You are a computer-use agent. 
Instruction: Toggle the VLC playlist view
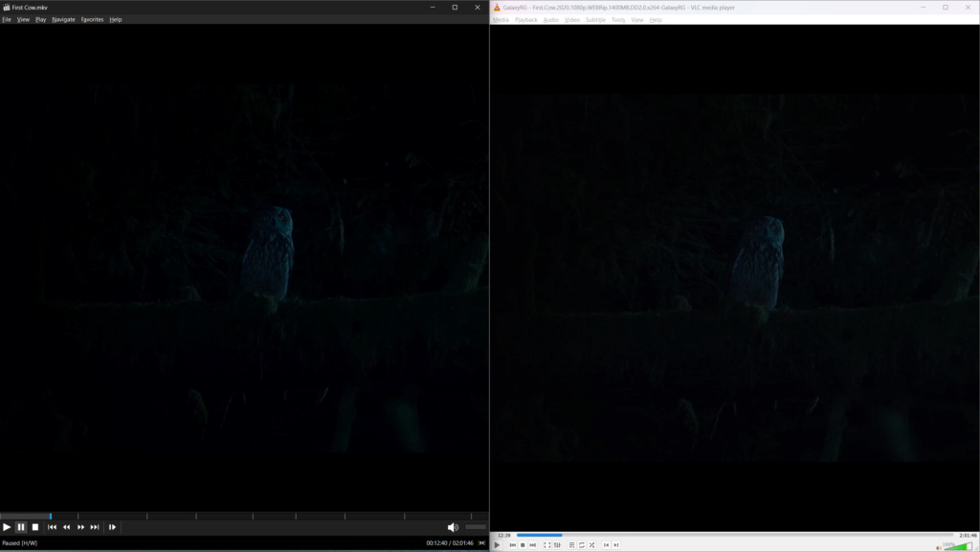coord(571,545)
